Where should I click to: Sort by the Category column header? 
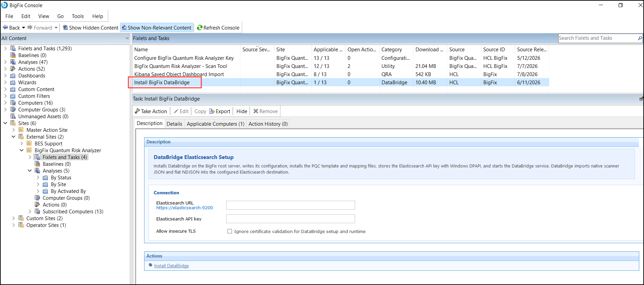pos(396,50)
